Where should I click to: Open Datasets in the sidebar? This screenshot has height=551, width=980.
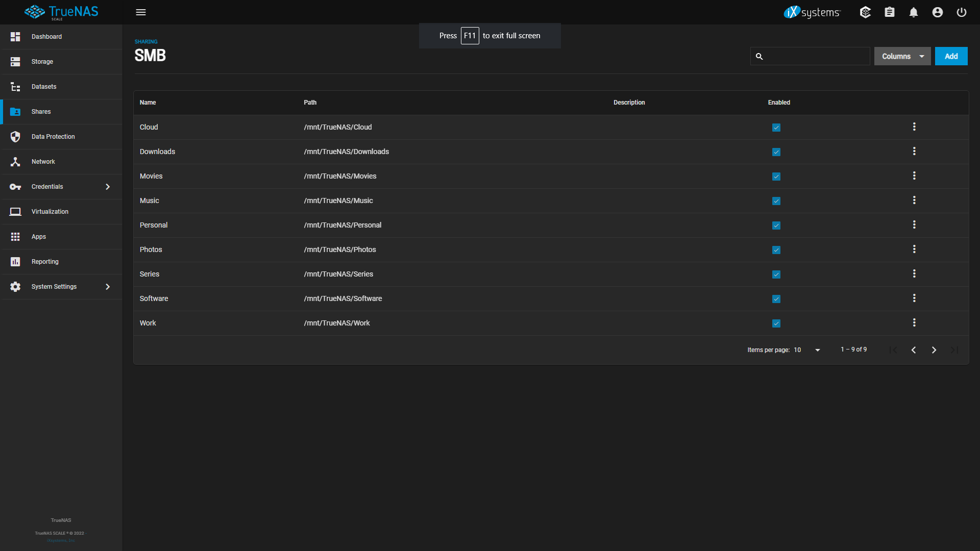pyautogui.click(x=44, y=87)
